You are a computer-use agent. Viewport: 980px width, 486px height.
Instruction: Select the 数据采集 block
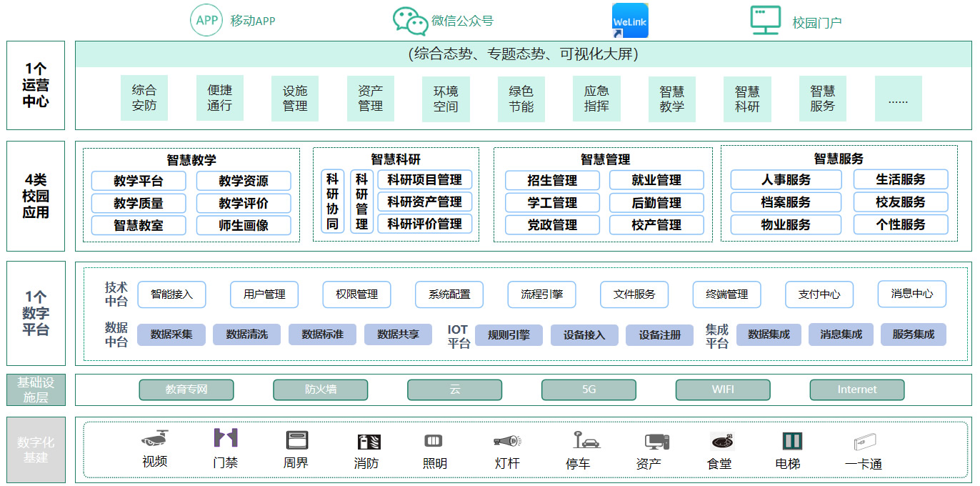click(171, 334)
